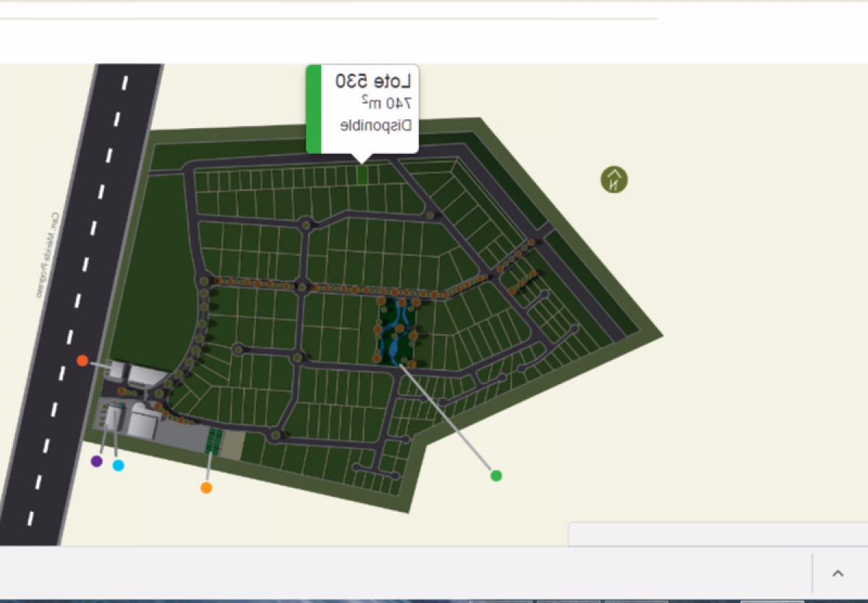
Task: Click the small entrance building near highway
Action: (x=117, y=371)
